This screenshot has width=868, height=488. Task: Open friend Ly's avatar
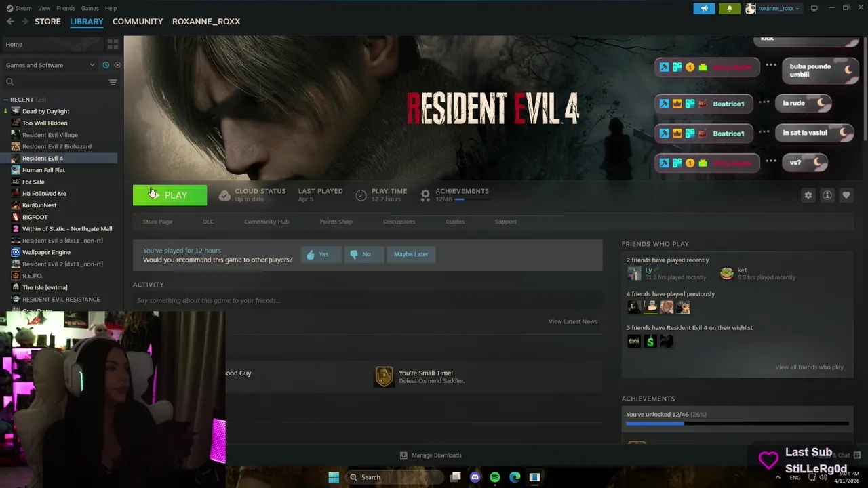(x=634, y=273)
